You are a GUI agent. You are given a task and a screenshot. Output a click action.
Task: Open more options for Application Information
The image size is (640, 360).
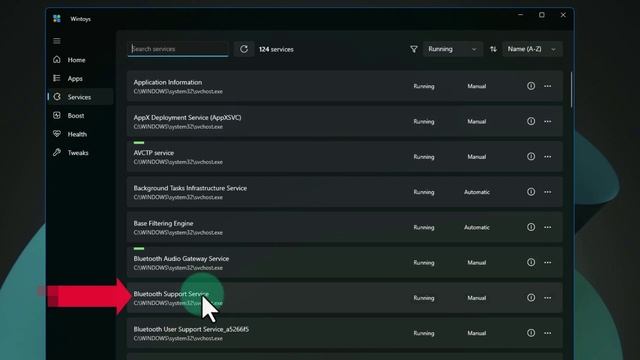click(x=547, y=86)
